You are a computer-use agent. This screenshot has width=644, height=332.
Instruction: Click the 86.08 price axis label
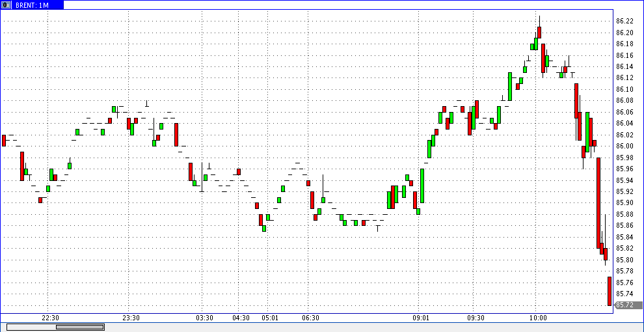(x=624, y=101)
